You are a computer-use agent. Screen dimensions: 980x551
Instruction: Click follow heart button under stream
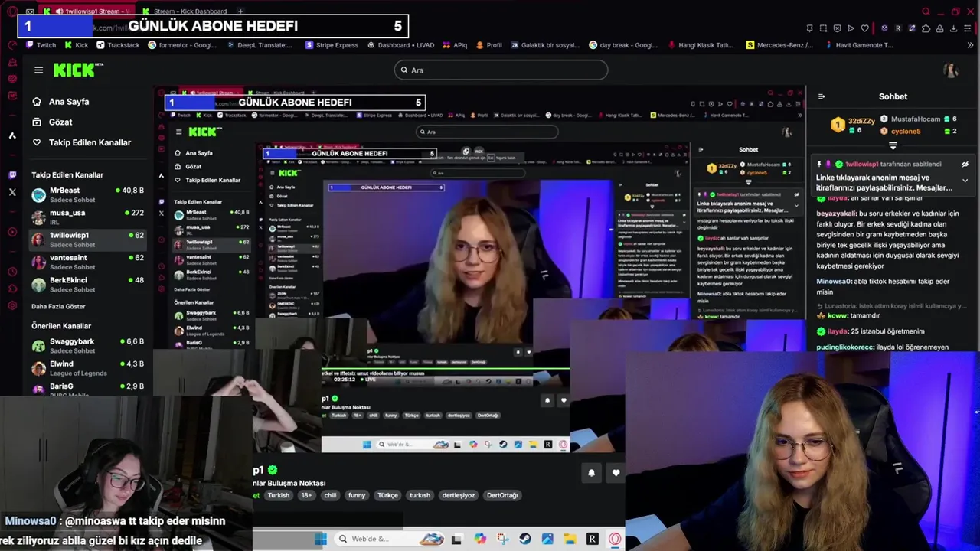pyautogui.click(x=616, y=473)
